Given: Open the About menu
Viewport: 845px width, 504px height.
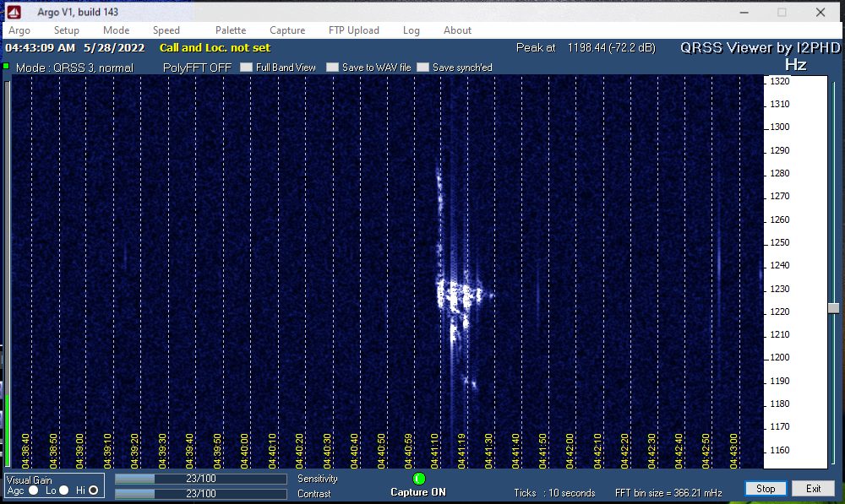Looking at the screenshot, I should tap(457, 30).
